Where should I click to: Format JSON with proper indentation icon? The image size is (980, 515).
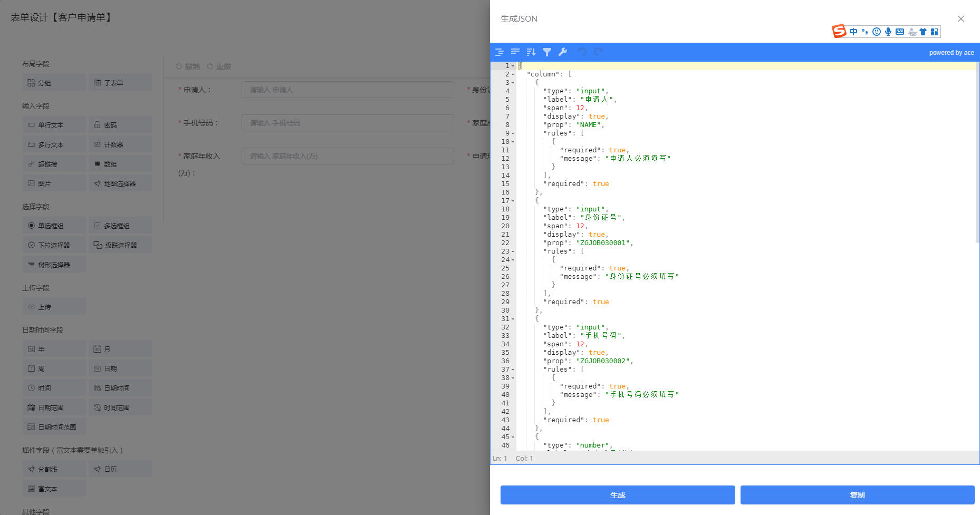[499, 52]
